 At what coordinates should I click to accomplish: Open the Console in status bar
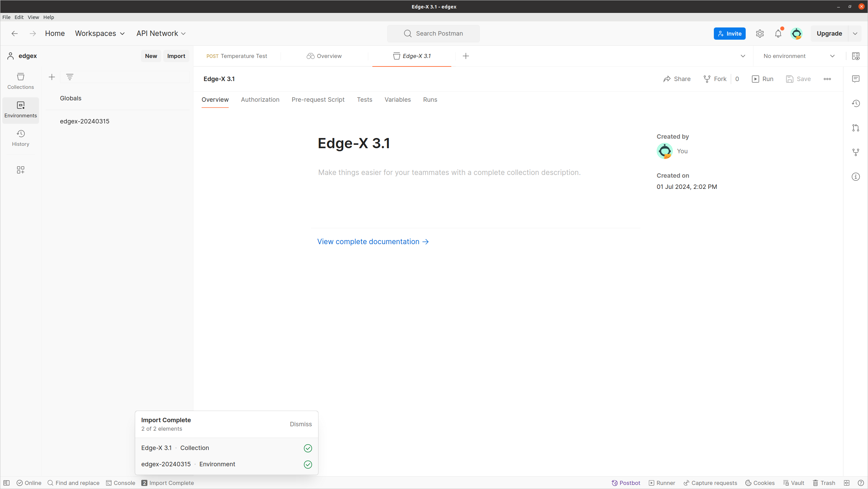[121, 483]
